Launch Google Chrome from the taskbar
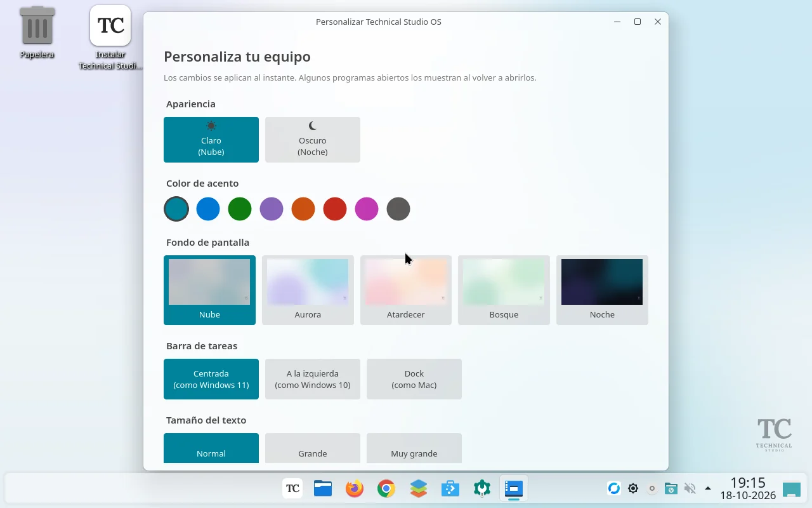 (386, 488)
